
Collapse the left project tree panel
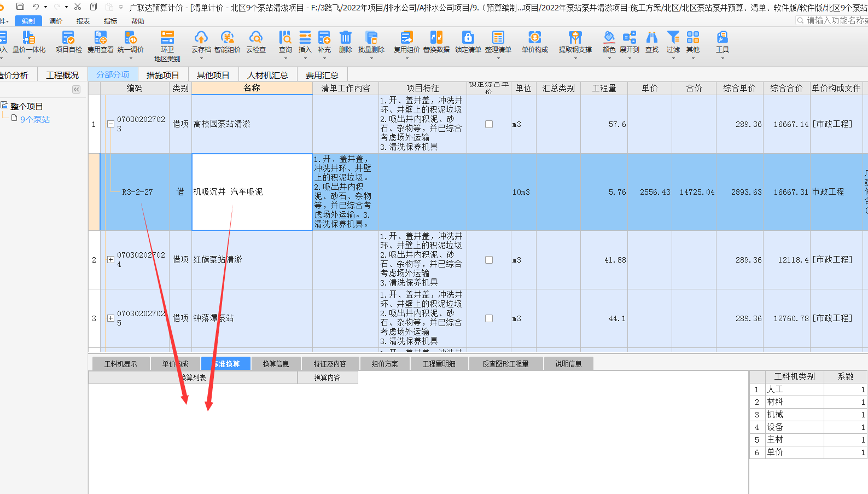(76, 89)
